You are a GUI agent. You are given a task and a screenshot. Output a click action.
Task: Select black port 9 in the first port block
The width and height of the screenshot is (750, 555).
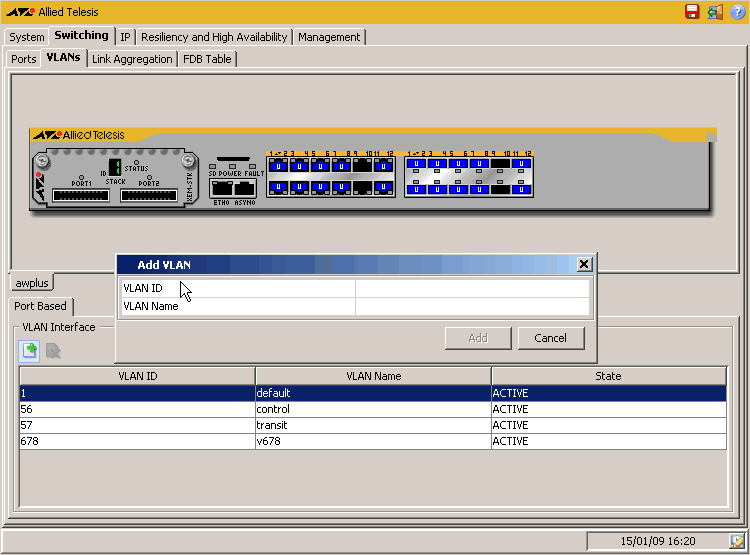click(x=363, y=166)
